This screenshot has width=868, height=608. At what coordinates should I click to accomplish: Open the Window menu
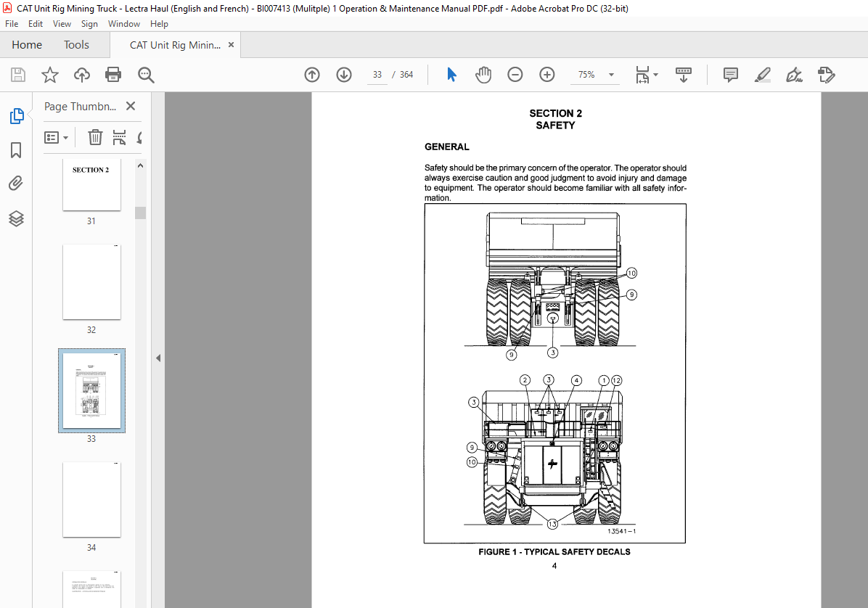[x=124, y=24]
